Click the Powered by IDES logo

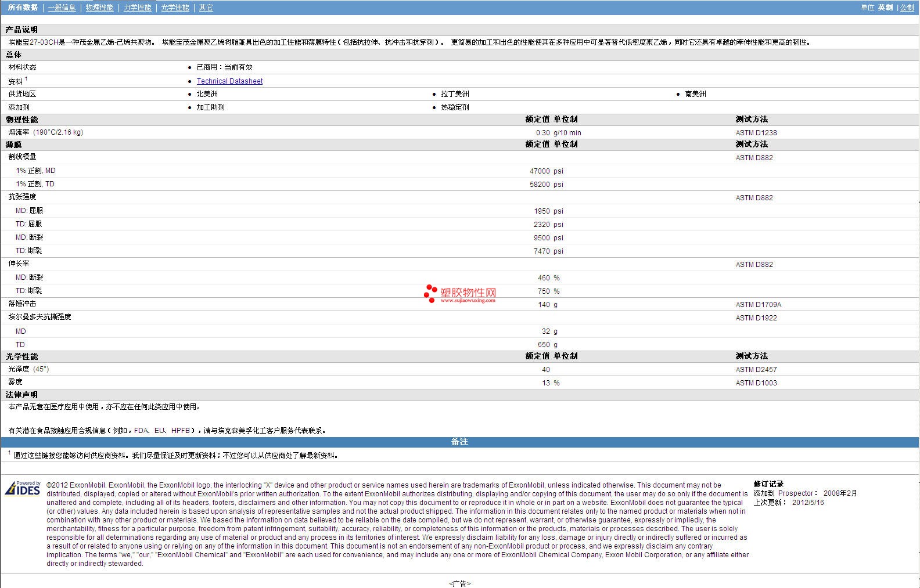click(x=23, y=488)
